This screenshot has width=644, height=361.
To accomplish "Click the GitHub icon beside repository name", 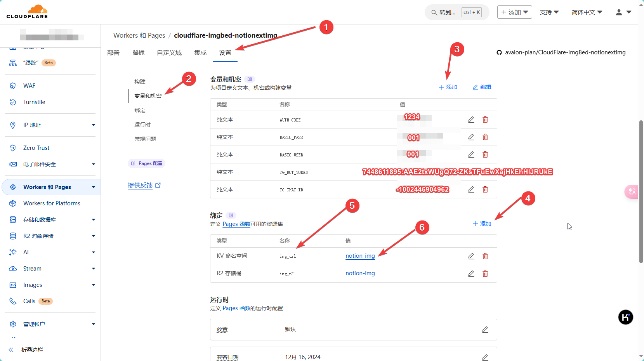I will (x=499, y=52).
